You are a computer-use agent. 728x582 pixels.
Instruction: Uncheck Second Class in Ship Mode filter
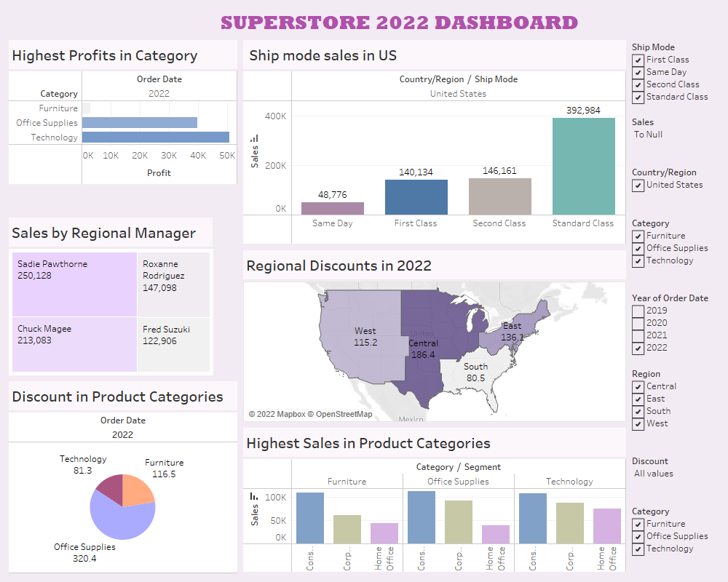[638, 85]
